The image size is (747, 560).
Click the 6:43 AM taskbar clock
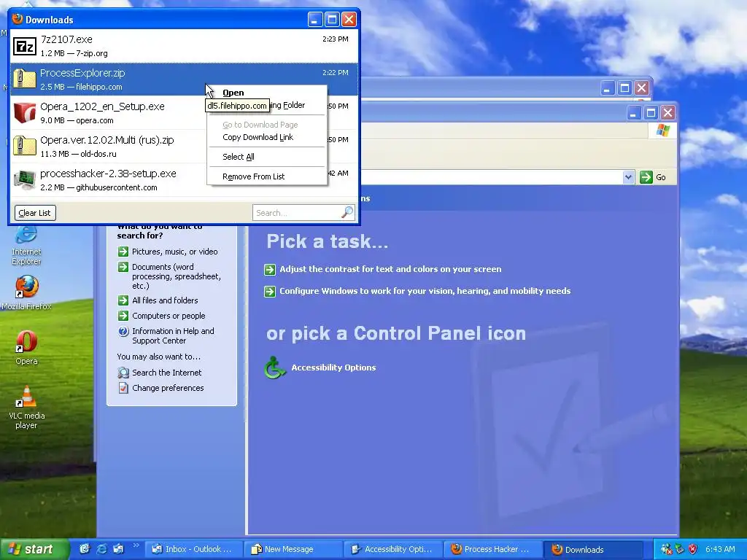coord(720,549)
